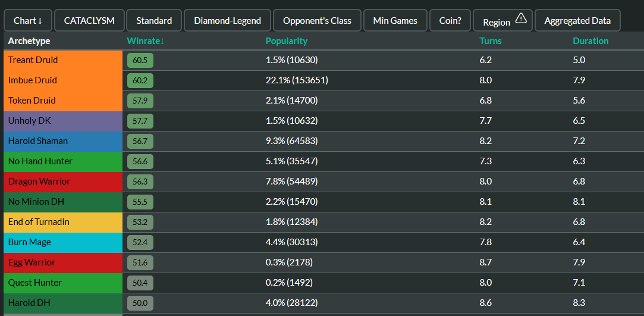Click the 60.2 winrate badge
644x316 pixels.
point(140,80)
